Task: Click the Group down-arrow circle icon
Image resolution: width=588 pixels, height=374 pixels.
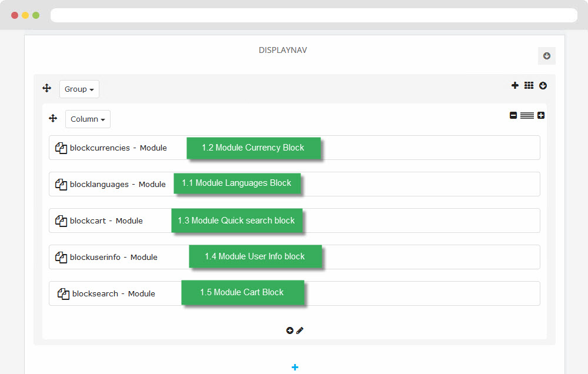Action: pos(543,85)
